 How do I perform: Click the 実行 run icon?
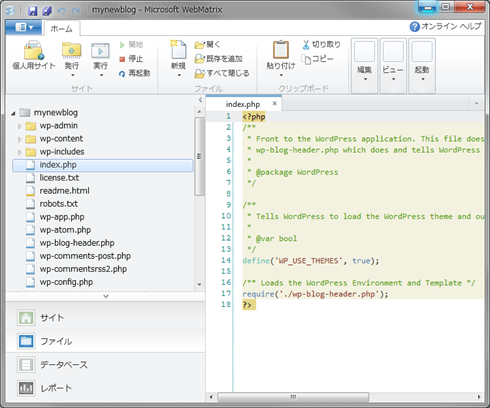[100, 51]
